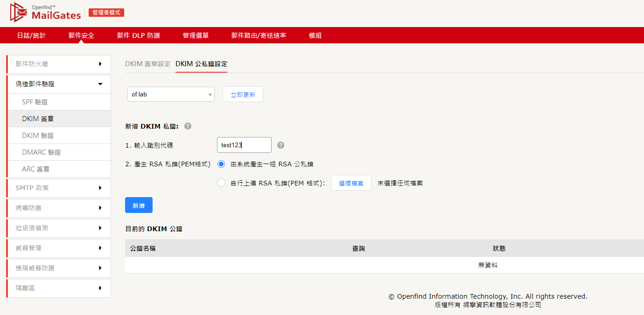Open help tooltip beside 新增 DKIM 私鑰
The image size is (644, 315).
click(187, 126)
